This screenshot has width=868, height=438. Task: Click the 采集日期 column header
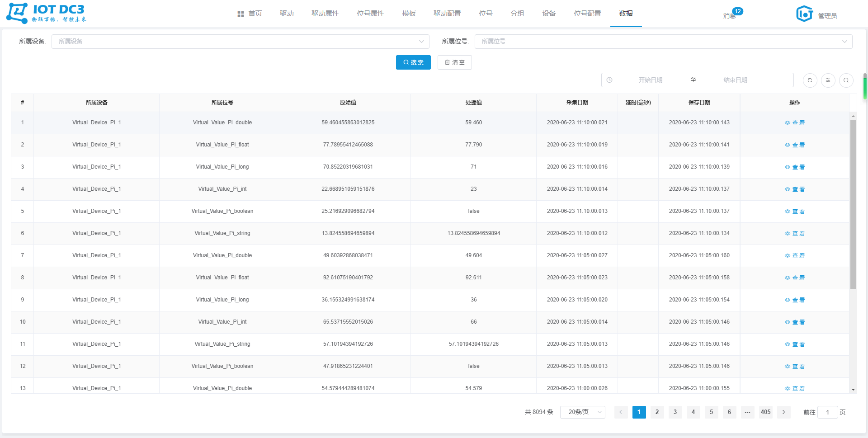577,103
